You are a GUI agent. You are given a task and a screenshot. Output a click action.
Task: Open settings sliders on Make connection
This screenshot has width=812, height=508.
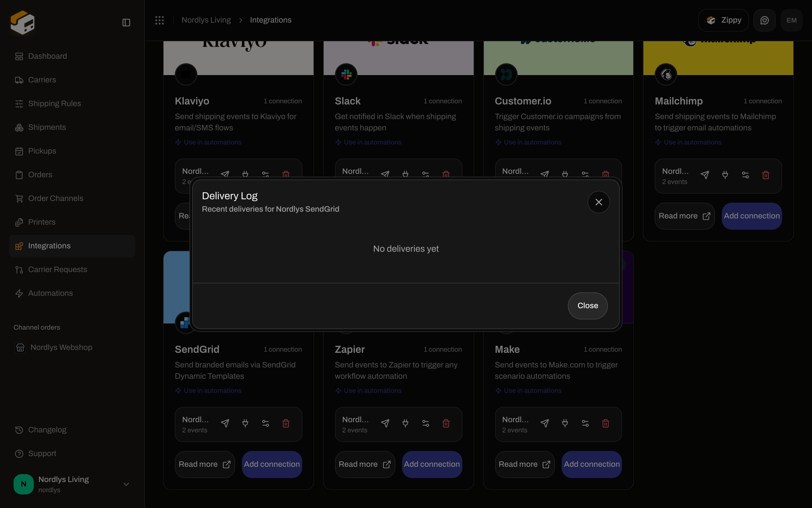pyautogui.click(x=585, y=423)
